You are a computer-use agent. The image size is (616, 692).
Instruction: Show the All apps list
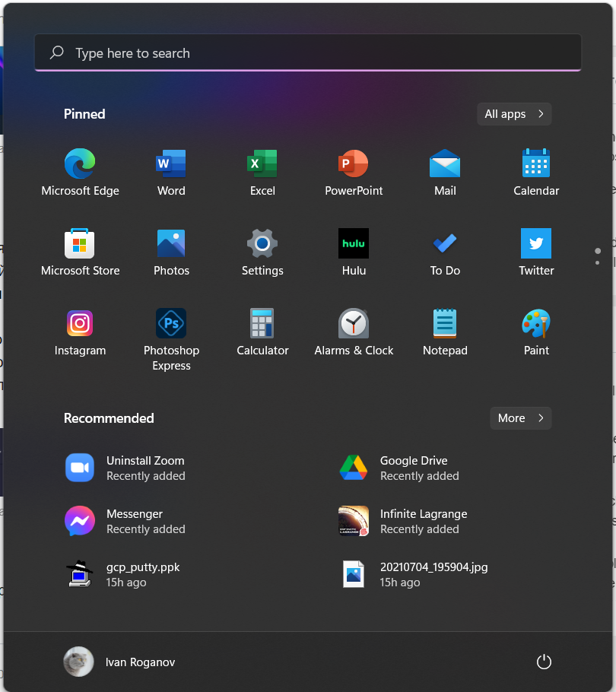(x=514, y=114)
